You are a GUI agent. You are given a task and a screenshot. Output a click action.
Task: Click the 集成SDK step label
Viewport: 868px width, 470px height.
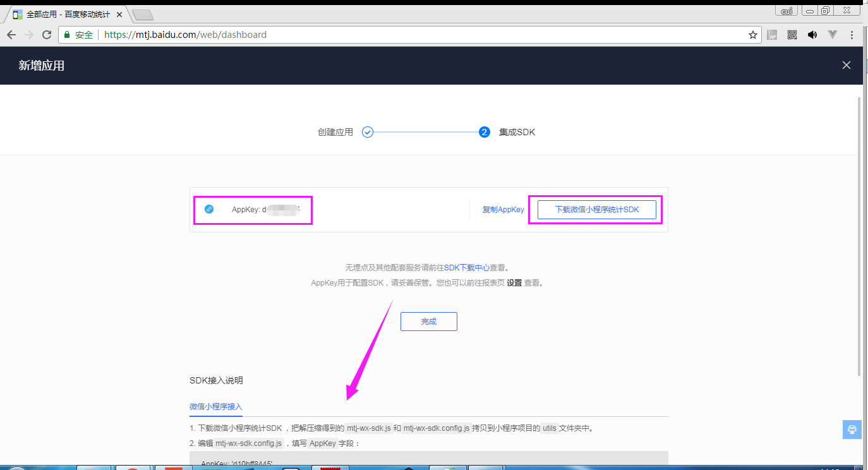(x=517, y=132)
